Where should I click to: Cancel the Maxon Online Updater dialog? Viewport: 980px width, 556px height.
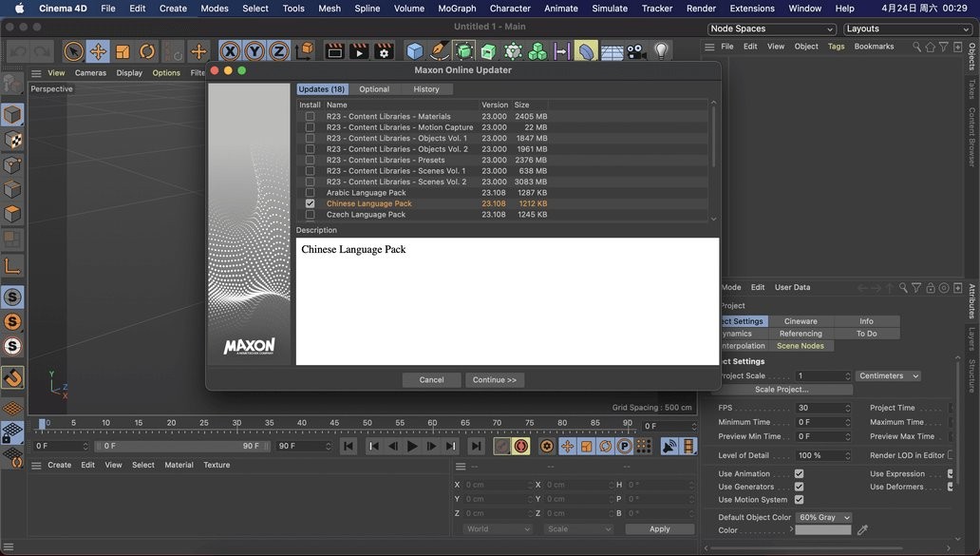pos(431,380)
